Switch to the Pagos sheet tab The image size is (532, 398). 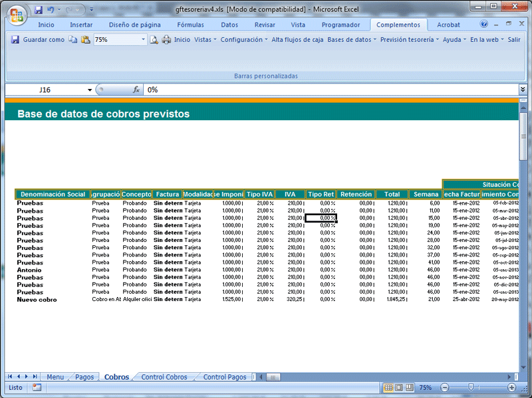(x=84, y=377)
